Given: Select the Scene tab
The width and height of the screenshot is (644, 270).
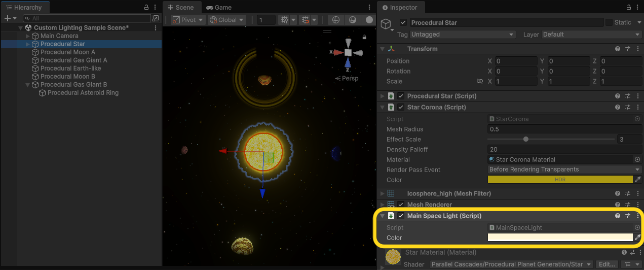Looking at the screenshot, I should (181, 8).
